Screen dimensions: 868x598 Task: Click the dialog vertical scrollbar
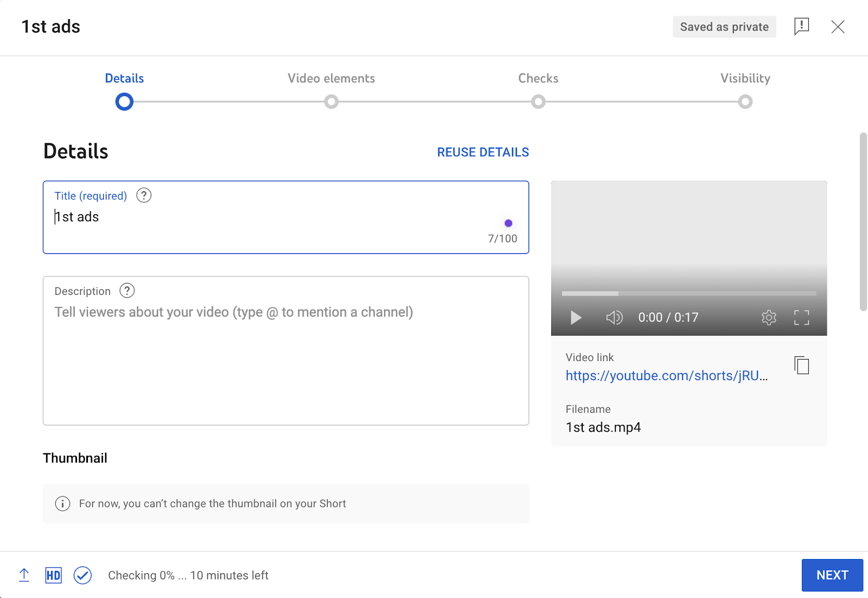863,222
